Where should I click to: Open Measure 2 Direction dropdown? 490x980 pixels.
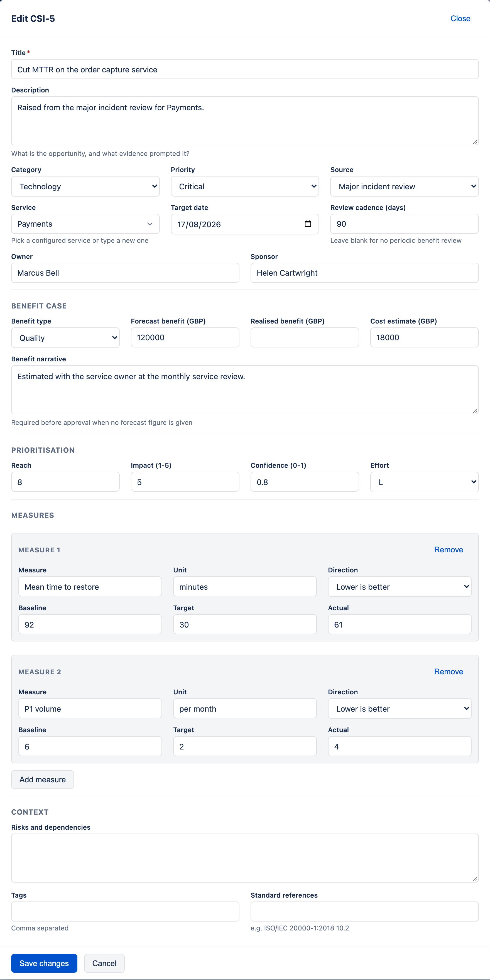400,709
